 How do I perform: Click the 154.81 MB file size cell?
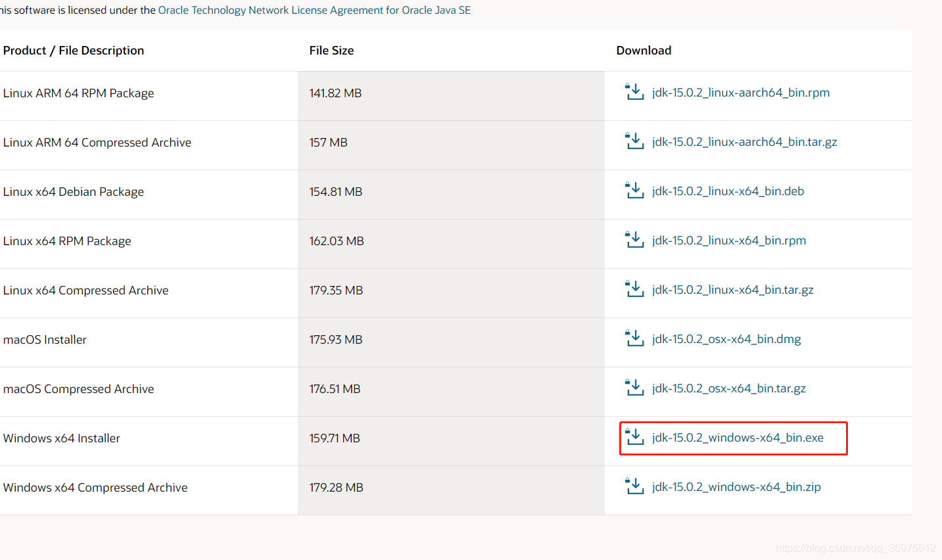[451, 195]
